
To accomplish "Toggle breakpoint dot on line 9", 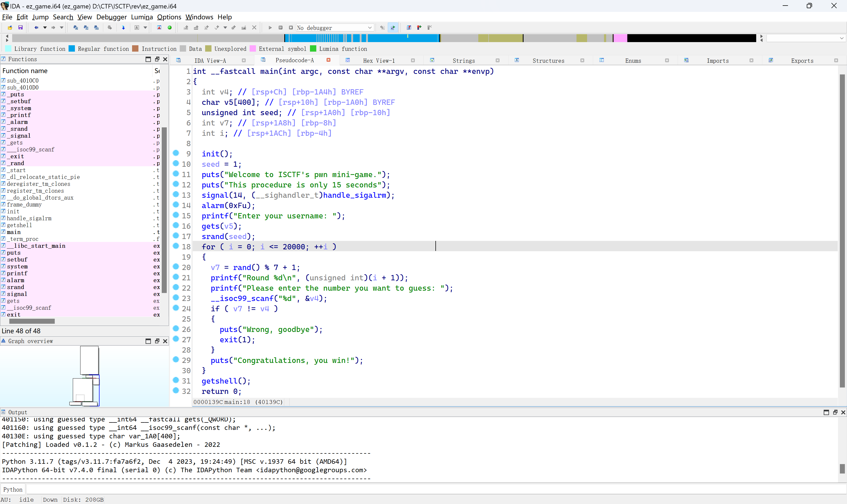I will 176,153.
